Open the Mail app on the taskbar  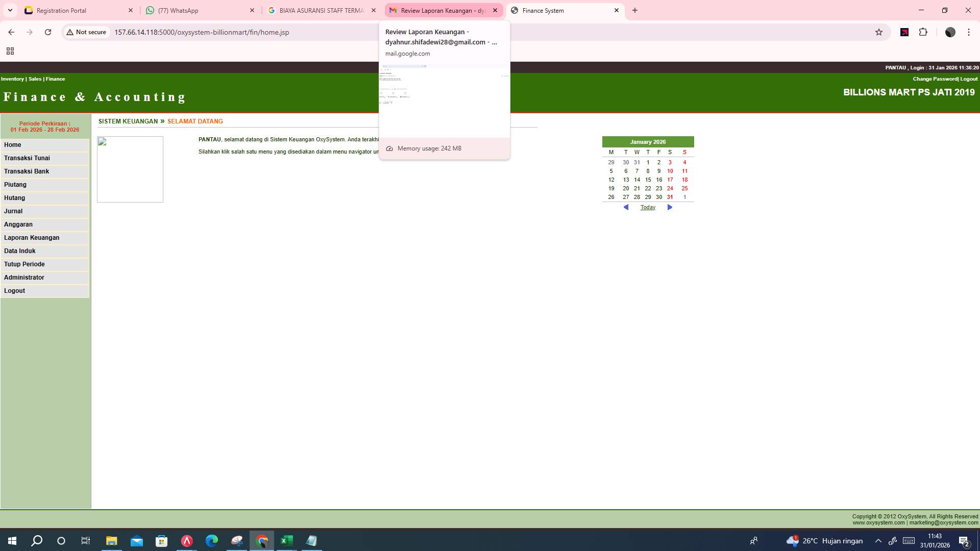(136, 540)
